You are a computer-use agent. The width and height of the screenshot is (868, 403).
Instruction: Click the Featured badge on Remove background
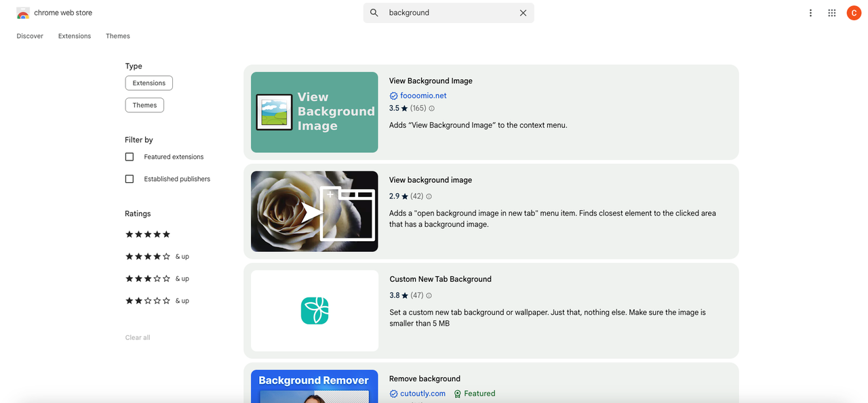coord(475,394)
